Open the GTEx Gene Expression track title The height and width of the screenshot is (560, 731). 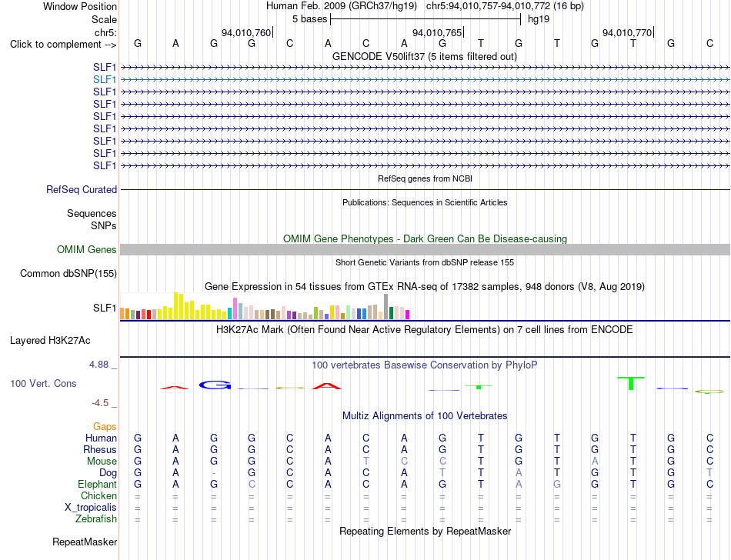425,286
